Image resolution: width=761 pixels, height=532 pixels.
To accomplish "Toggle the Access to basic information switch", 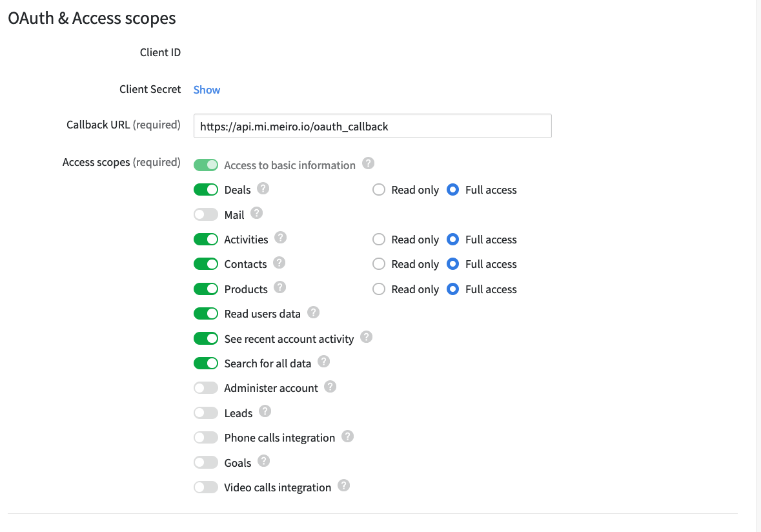I will pyautogui.click(x=206, y=165).
